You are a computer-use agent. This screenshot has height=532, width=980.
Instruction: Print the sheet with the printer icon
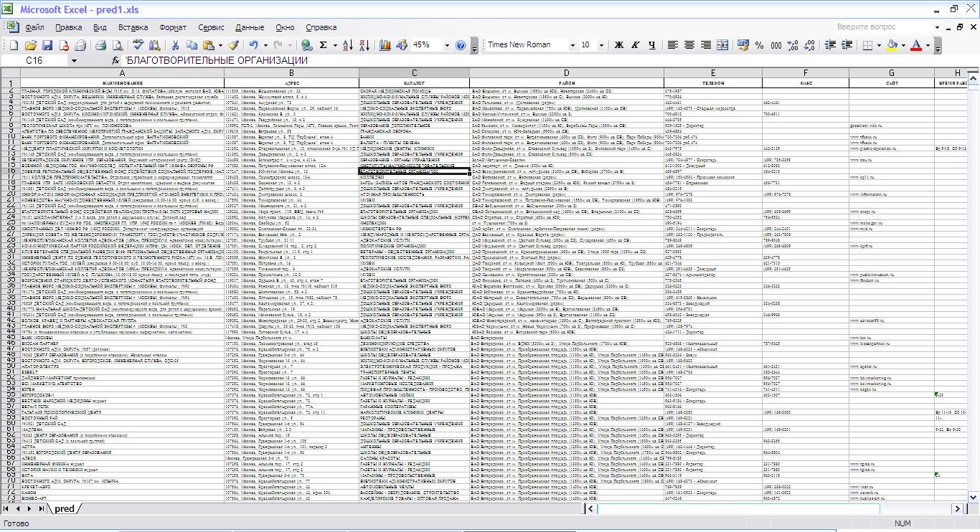pyautogui.click(x=100, y=44)
